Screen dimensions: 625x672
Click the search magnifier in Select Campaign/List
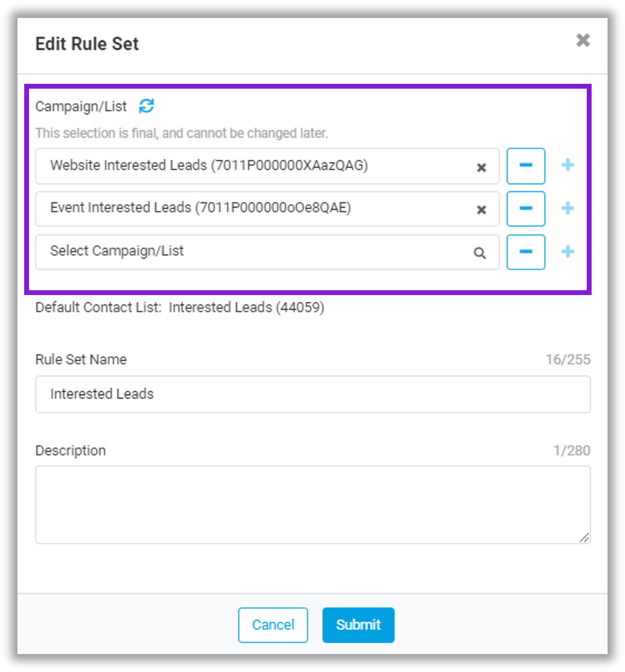coord(480,253)
